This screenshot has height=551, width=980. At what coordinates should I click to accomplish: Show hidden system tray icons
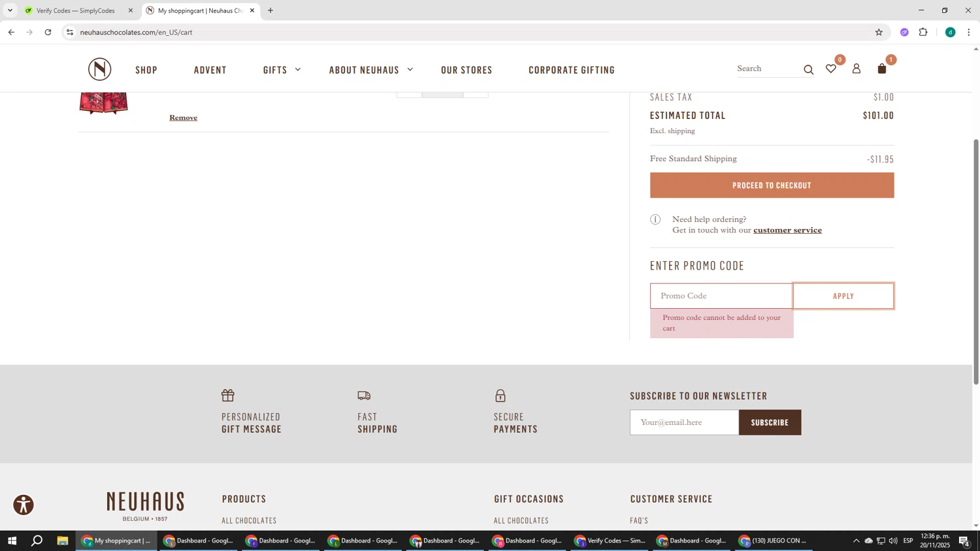(x=856, y=541)
